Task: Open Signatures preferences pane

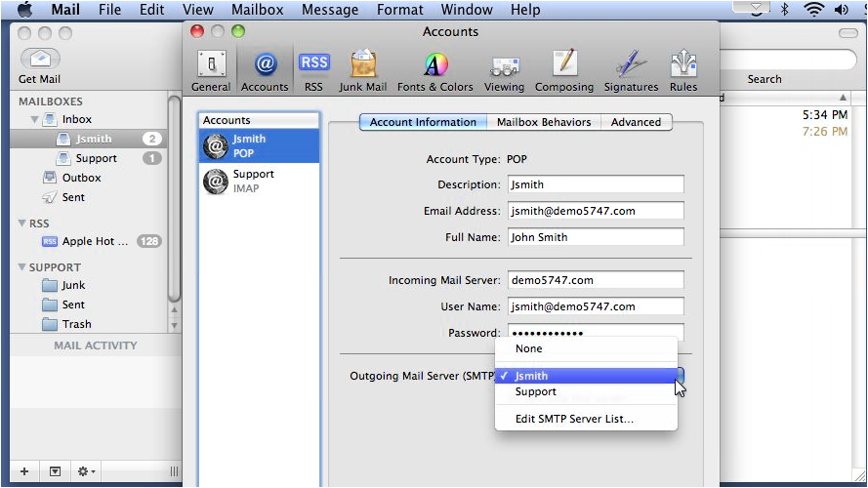Action: (x=631, y=71)
